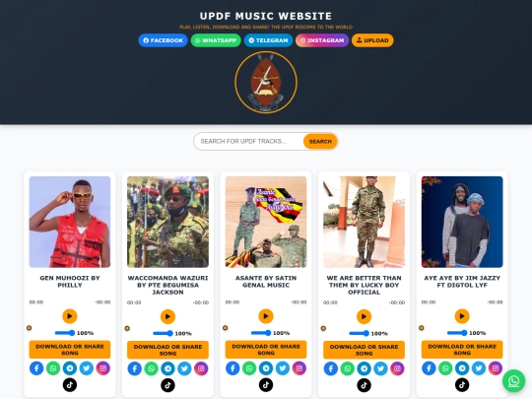Viewport: 532px width, 399px height.
Task: Share Aye Aye song on Instagram icon
Action: pyautogui.click(x=495, y=368)
